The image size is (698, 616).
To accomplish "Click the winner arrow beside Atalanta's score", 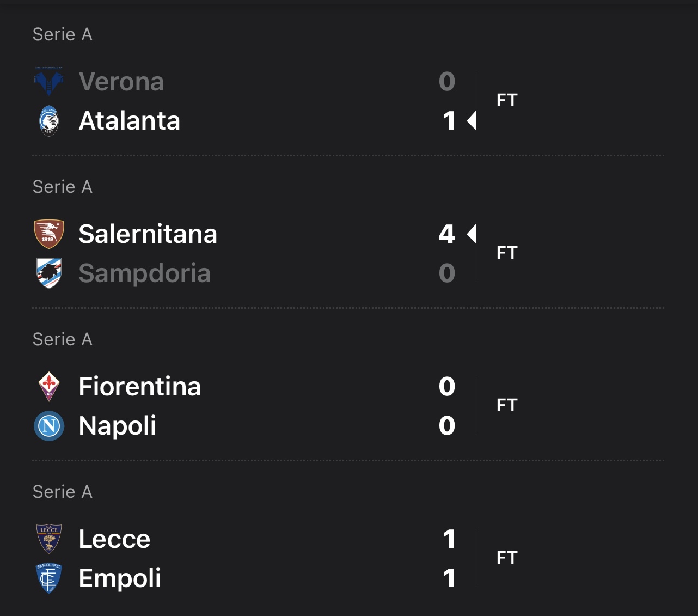I will coord(472,121).
